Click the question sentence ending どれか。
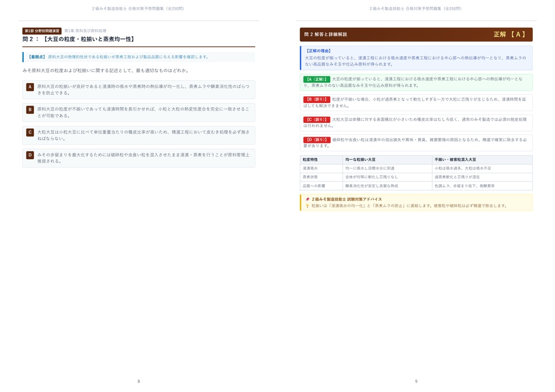 (106, 70)
